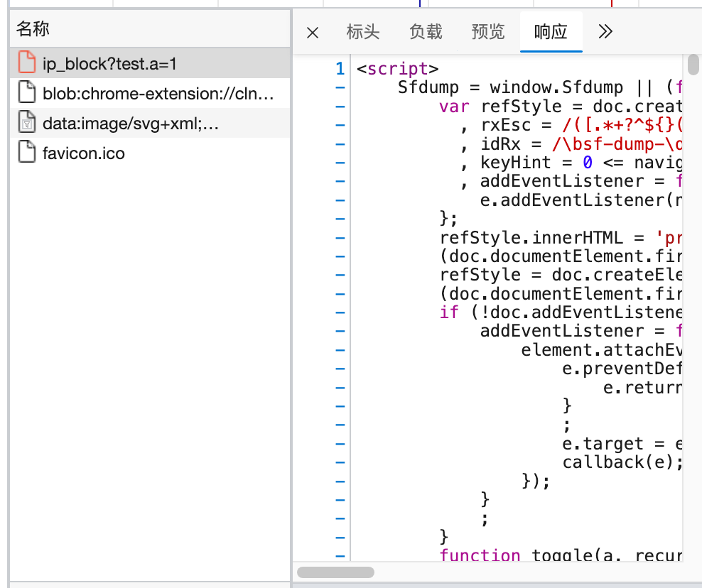Click the 'e.addEventListener(' code line
Screen dimensions: 702x588
click(x=581, y=200)
